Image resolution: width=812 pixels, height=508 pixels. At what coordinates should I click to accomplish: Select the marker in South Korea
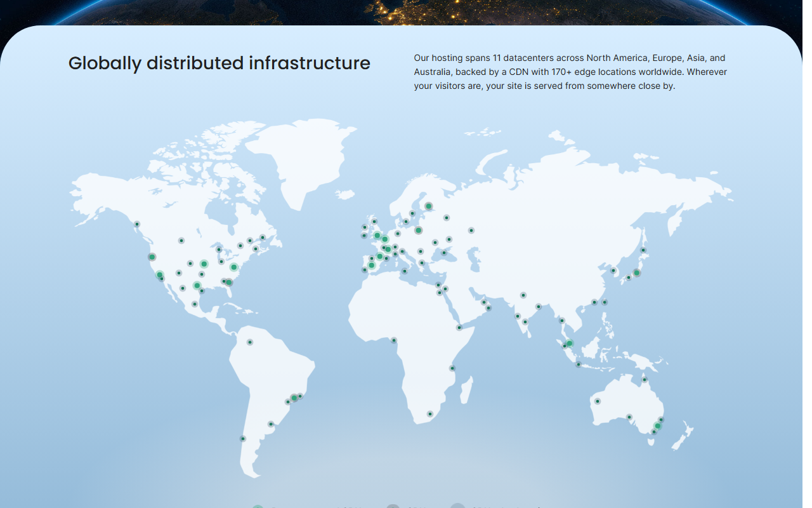[613, 271]
